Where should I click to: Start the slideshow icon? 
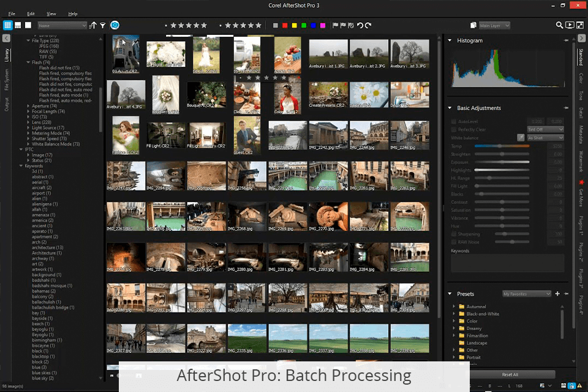pyautogui.click(x=570, y=25)
